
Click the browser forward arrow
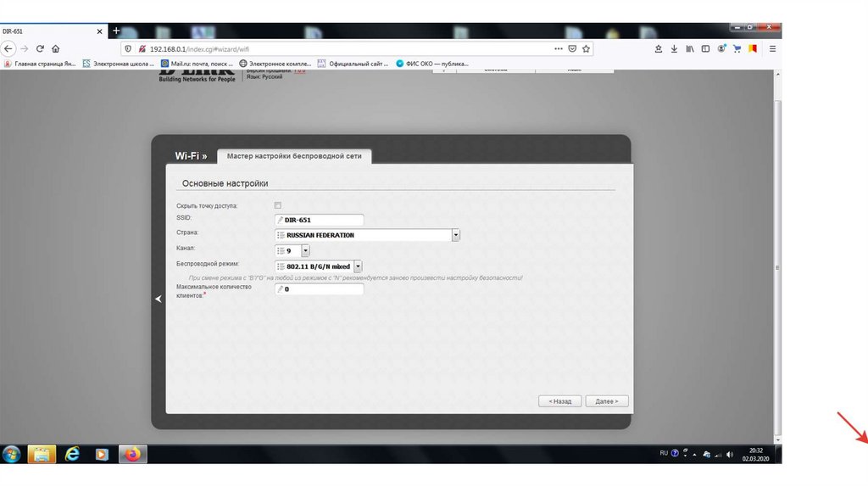(x=25, y=48)
